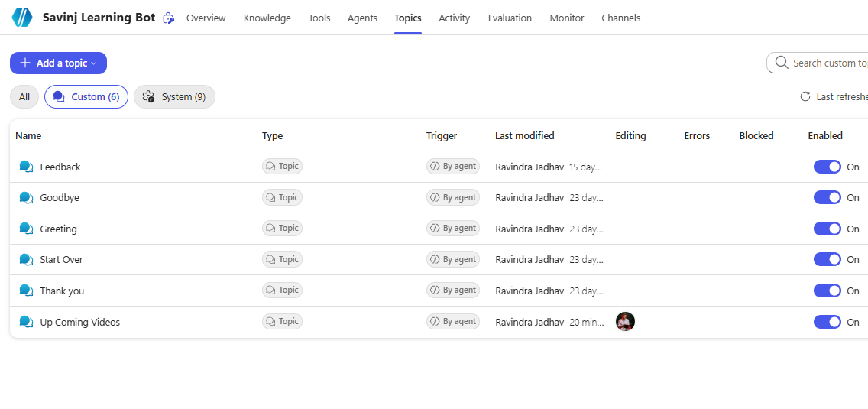Click the Feedback topic chat icon

click(26, 166)
